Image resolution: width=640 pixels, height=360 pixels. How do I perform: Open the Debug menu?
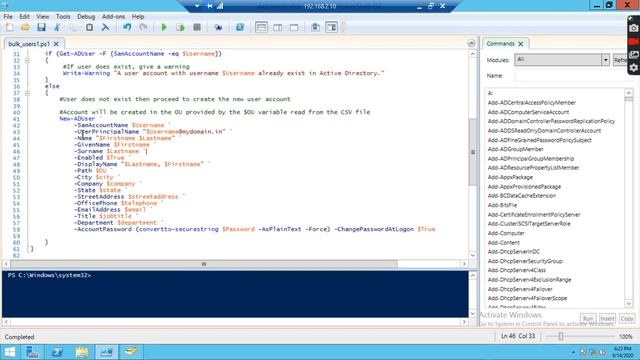click(86, 16)
